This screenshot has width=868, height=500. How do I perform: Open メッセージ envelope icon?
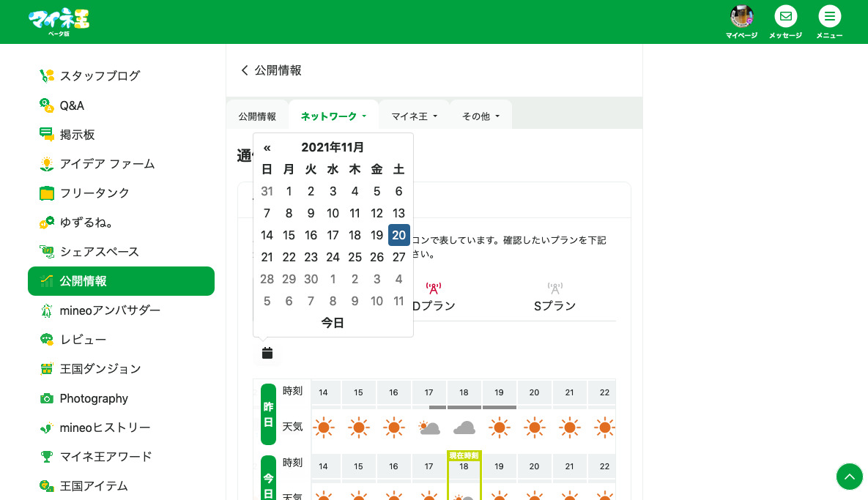click(x=785, y=16)
